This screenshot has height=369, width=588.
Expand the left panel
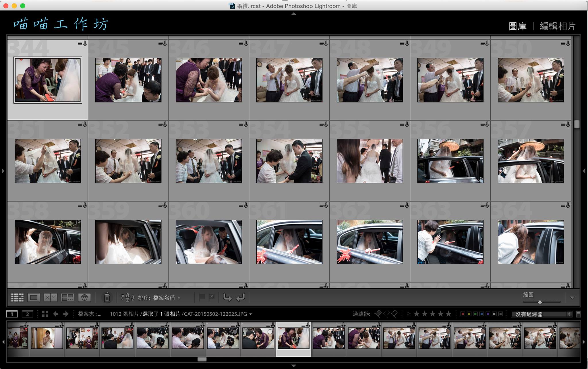(3, 171)
